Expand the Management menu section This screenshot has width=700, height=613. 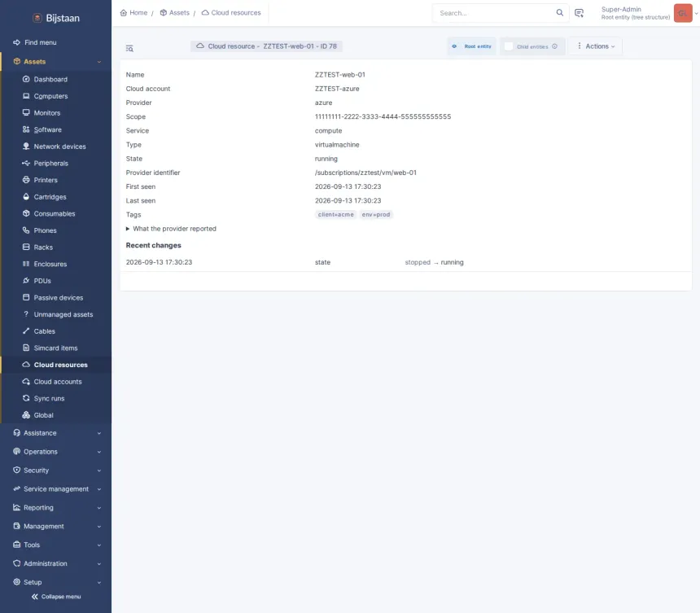(x=99, y=527)
